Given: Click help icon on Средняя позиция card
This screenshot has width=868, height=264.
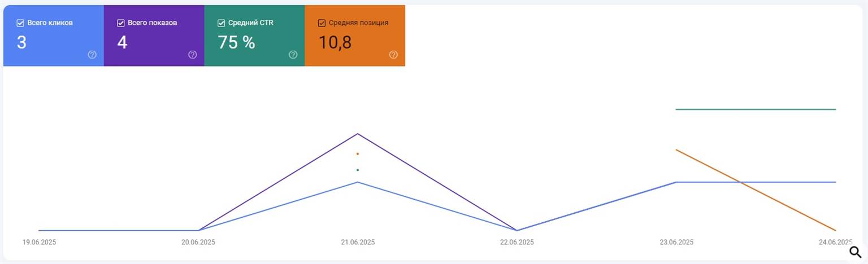Looking at the screenshot, I should tap(393, 55).
